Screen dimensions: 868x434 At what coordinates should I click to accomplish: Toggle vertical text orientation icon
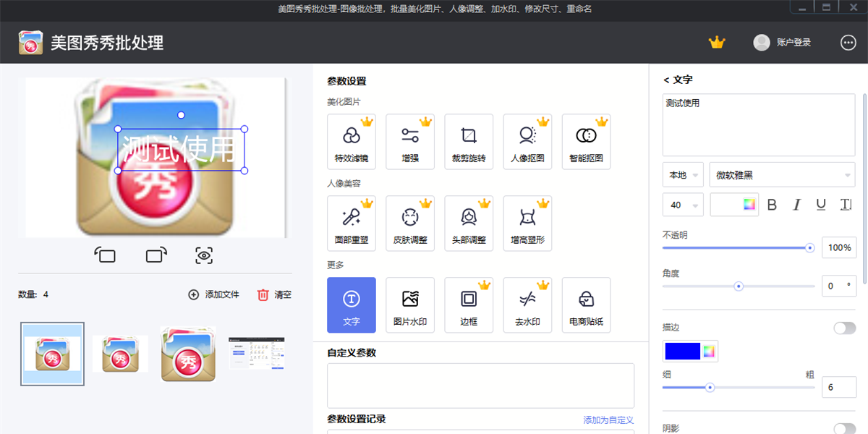[846, 205]
